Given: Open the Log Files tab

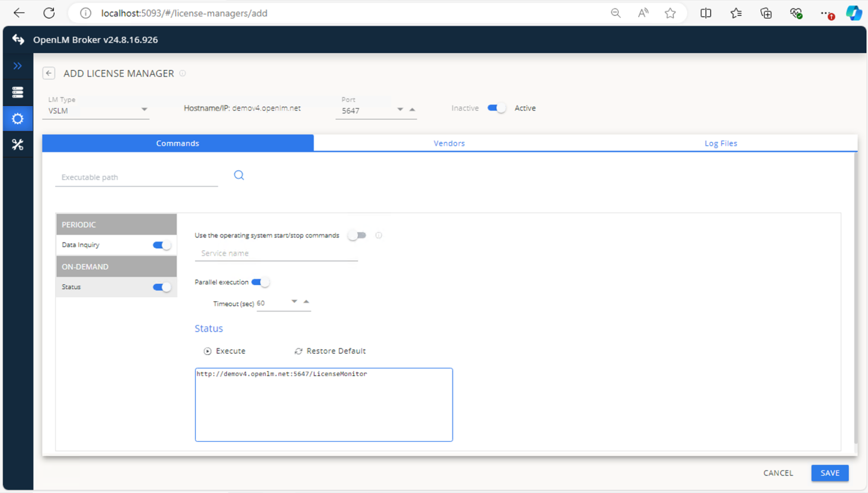Looking at the screenshot, I should pyautogui.click(x=720, y=143).
